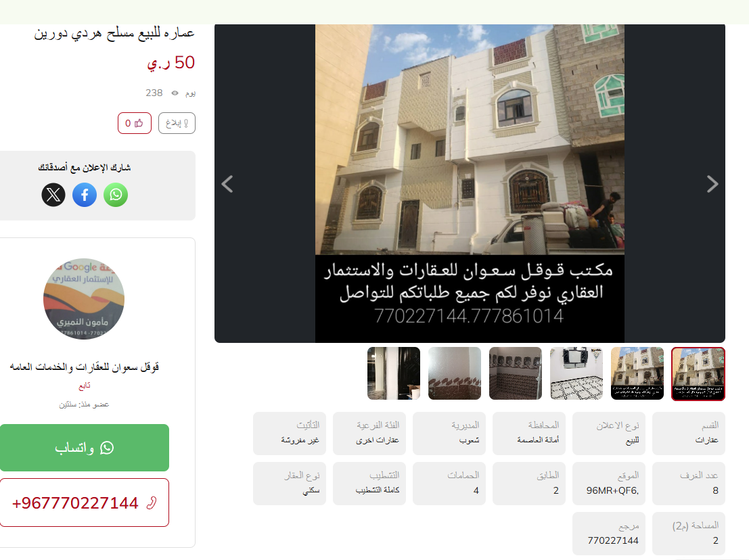Share the listing via WhatsApp icon
The width and height of the screenshot is (749, 560).
(x=116, y=195)
